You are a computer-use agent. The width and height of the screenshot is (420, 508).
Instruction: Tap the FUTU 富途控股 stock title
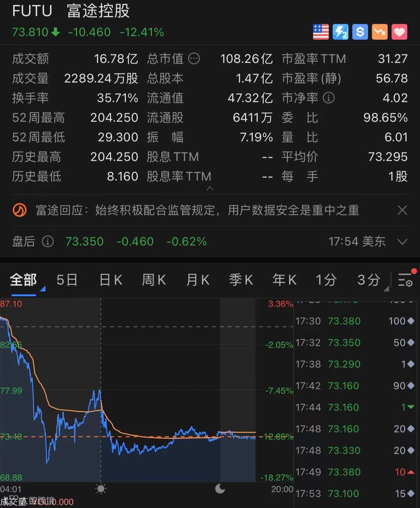tap(71, 11)
